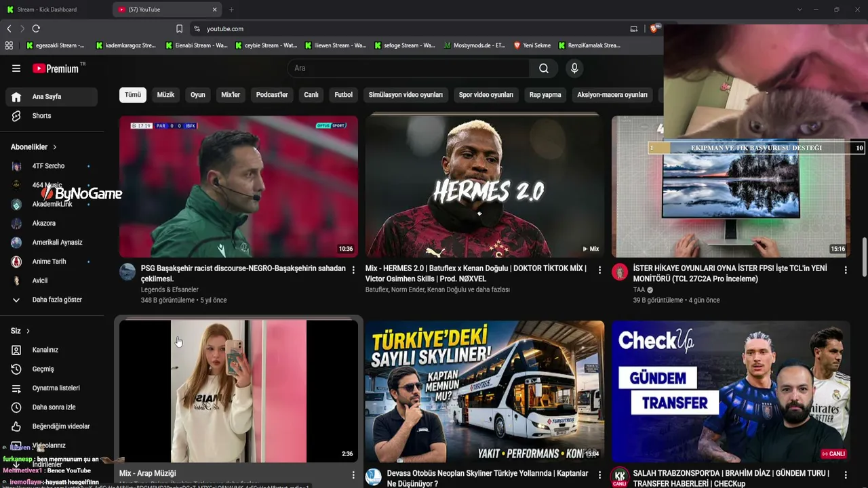
Task: Open the RemziKamalak Stream bookmark
Action: [590, 45]
